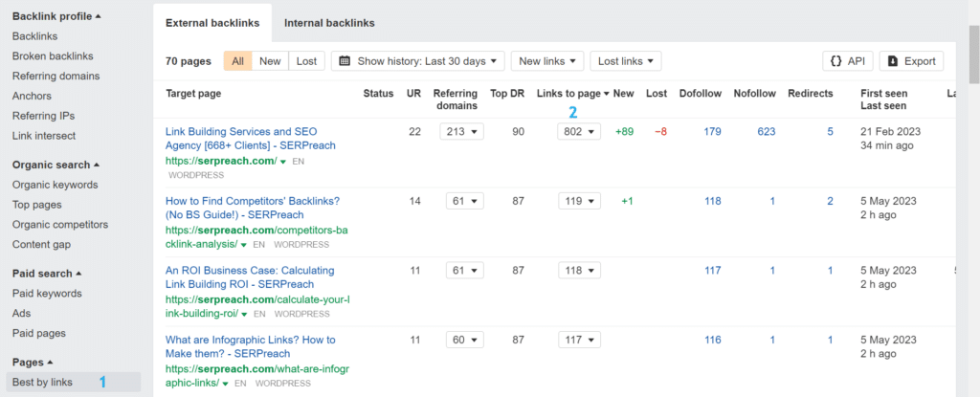Image resolution: width=980 pixels, height=397 pixels.
Task: Collapse the Paid search section
Action: coord(47,274)
